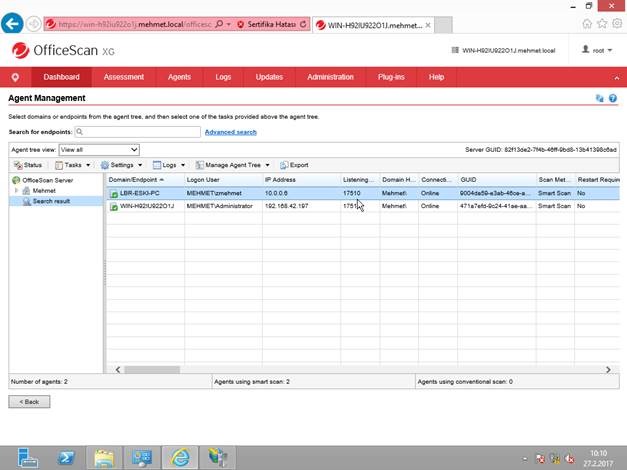Open the Logs menu in red bar
This screenshot has height=470, width=627.
(223, 77)
